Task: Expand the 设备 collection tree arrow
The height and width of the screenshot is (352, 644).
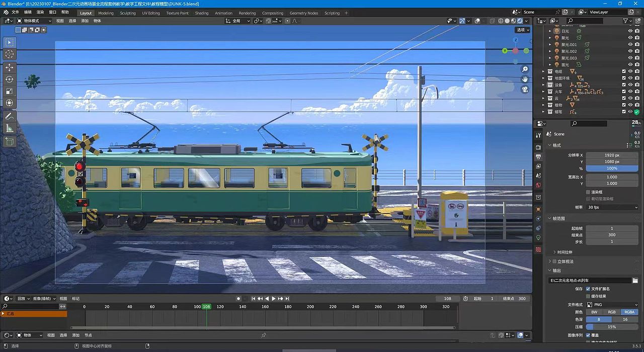Action: (543, 85)
